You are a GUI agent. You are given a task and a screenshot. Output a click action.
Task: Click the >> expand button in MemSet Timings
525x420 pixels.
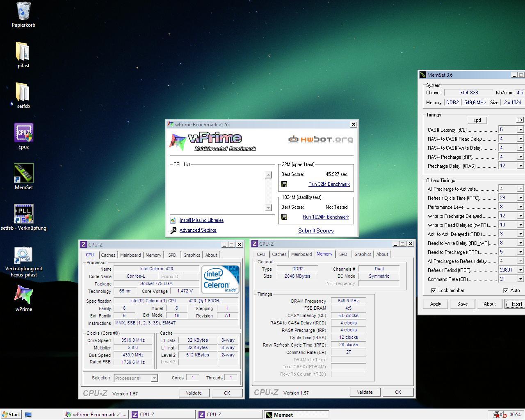(520, 120)
